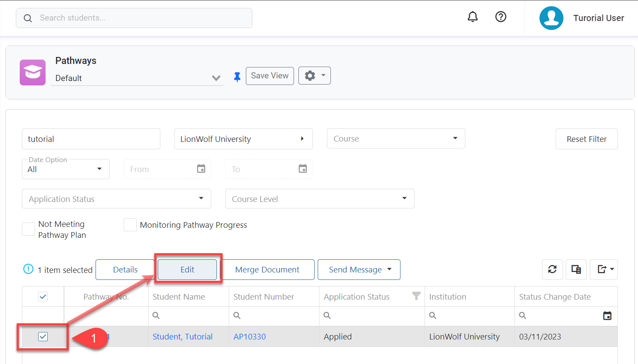Viewport: 638px width, 364px height.
Task: Open the gear settings menu
Action: click(314, 76)
